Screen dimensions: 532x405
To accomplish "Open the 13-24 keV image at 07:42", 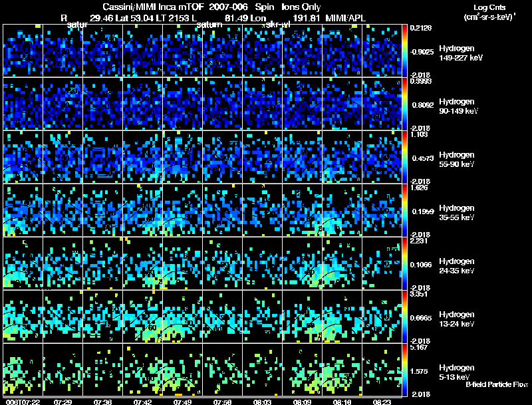I will click(142, 317).
